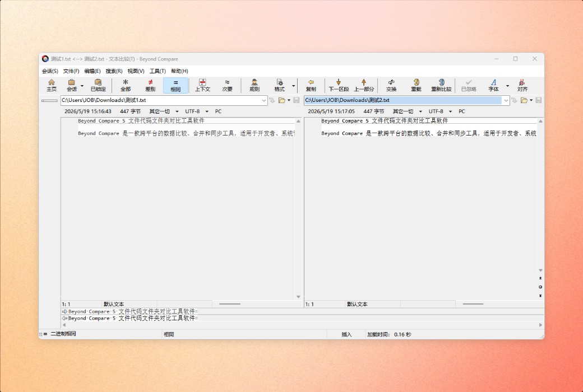Click 插入 insert mode status text

pyautogui.click(x=346, y=334)
